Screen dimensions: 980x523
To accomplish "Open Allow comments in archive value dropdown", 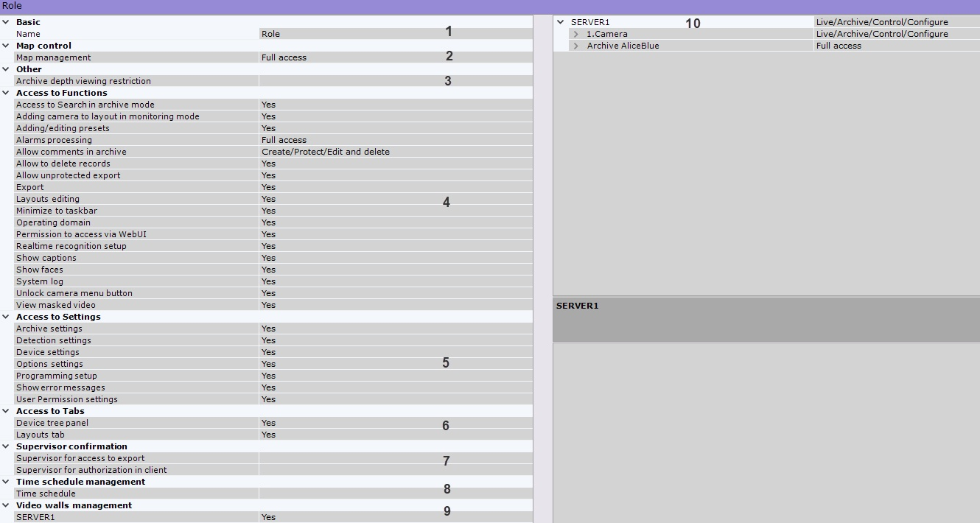I will click(395, 152).
